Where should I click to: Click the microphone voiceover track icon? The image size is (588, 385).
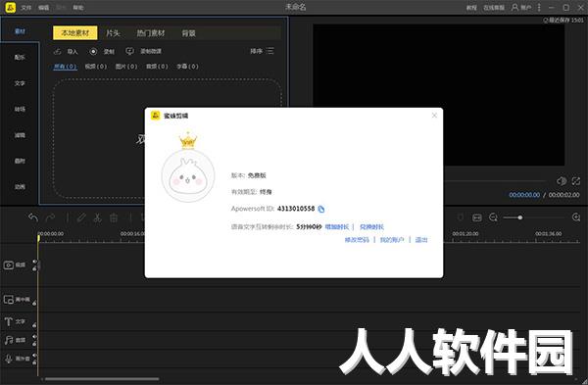8,359
